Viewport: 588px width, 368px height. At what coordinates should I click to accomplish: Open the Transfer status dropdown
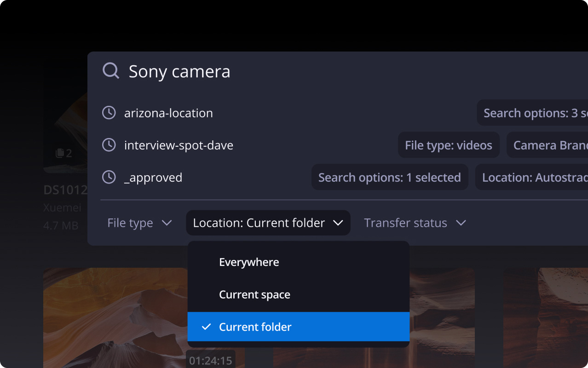[x=415, y=223]
